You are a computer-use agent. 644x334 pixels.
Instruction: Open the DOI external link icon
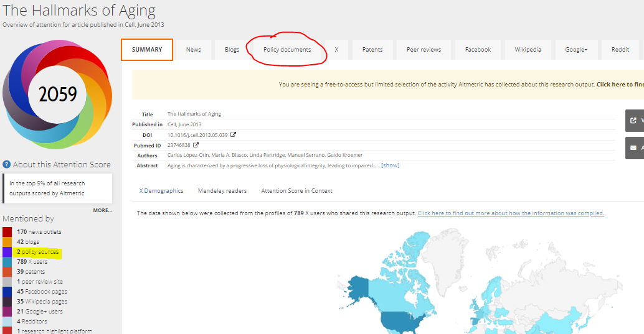[234, 134]
